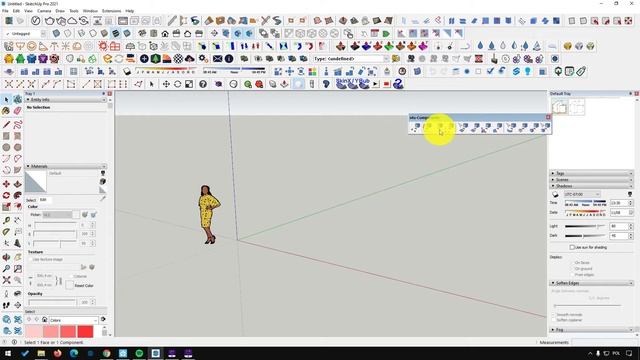Expand the Tags panel
The width and height of the screenshot is (640, 360).
(591, 173)
